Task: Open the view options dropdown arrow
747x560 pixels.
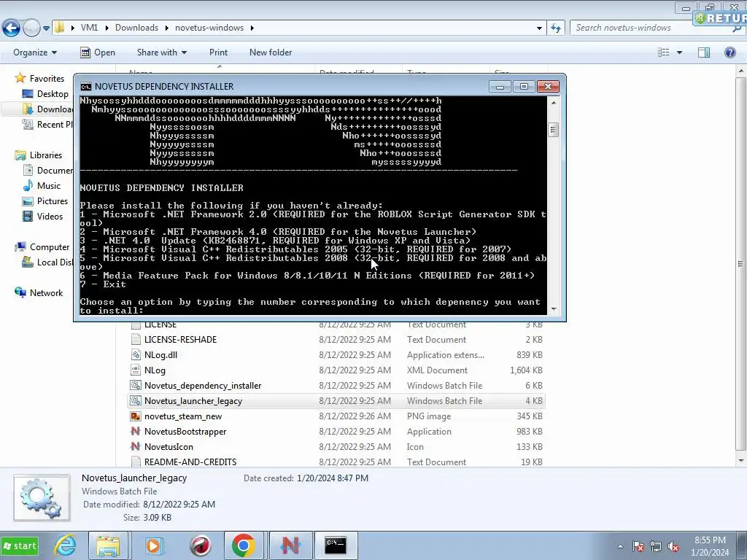Action: point(679,52)
